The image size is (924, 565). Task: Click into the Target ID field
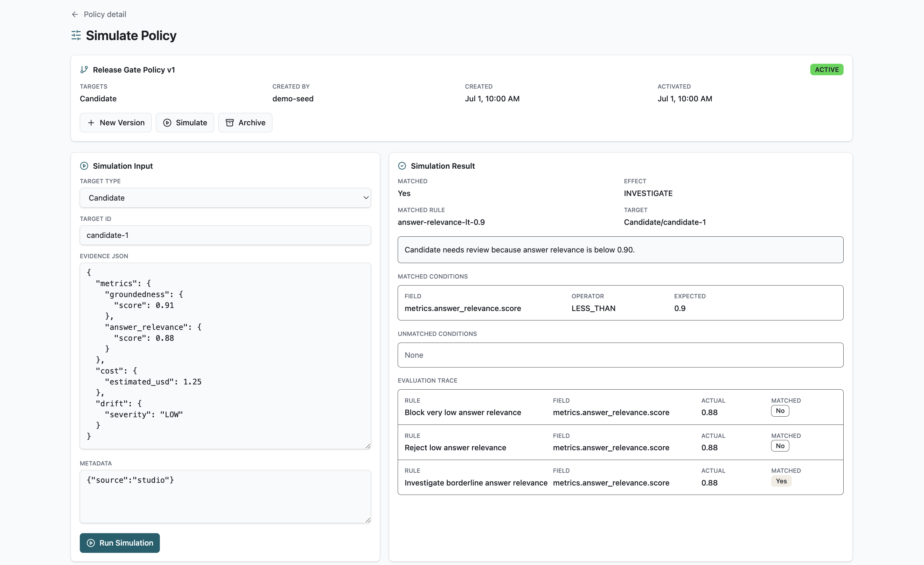[x=225, y=235]
